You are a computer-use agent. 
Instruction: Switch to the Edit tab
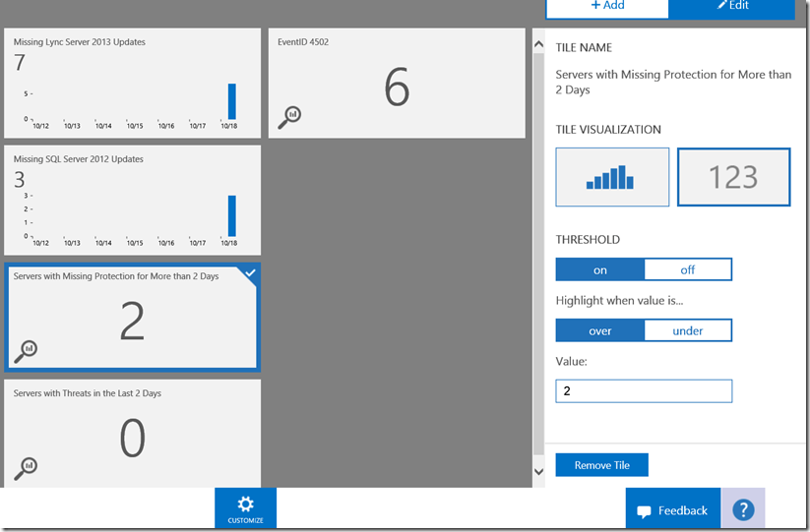[x=732, y=6]
